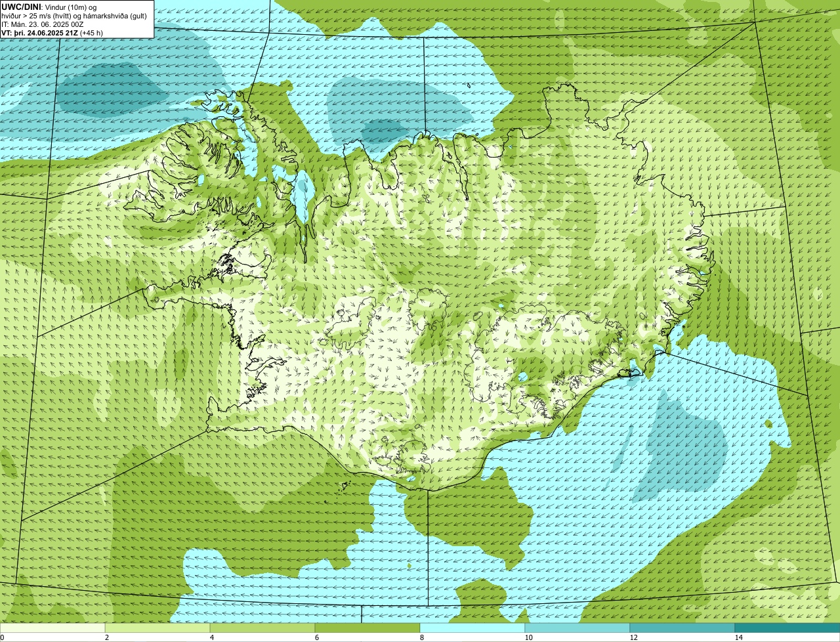Viewport: 840px width, 642px height.
Task: Pick the palest color bar swatch between 0 and 2
Action: 52,628
